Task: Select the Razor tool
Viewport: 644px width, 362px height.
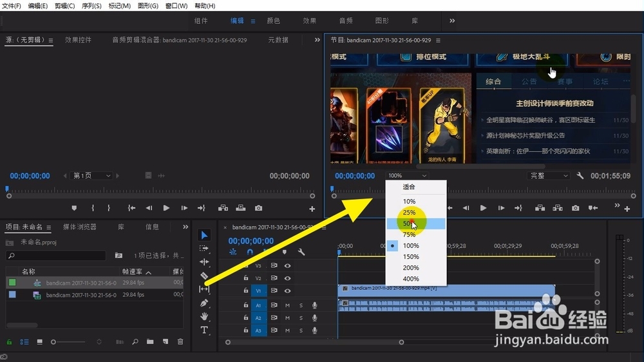Action: coord(204,275)
